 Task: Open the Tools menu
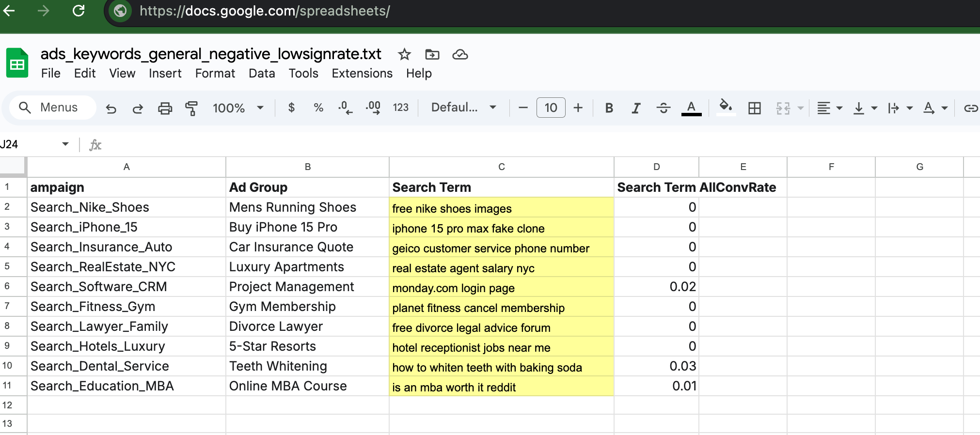[303, 73]
